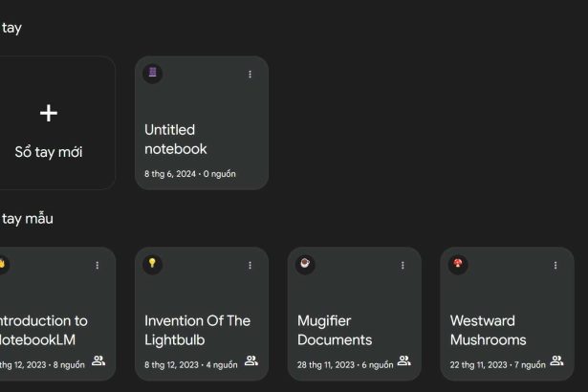
Task: Click the lightbulb emoji on the Invention card
Action: tap(153, 264)
